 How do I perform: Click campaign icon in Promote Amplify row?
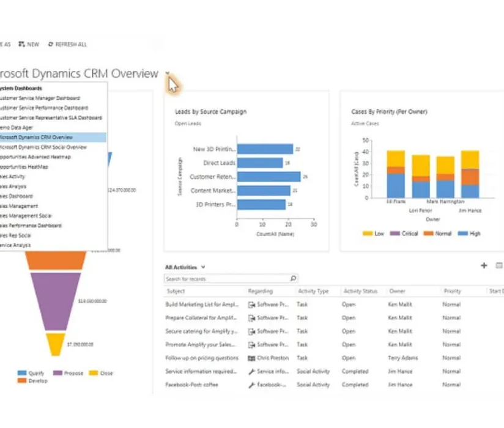coord(251,345)
